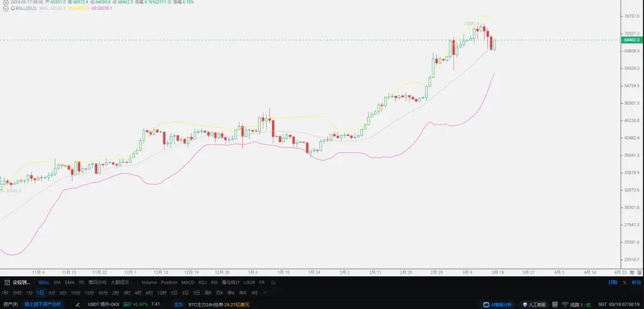
Task: Switch to 15分 timeframe
Action: click(x=90, y=293)
